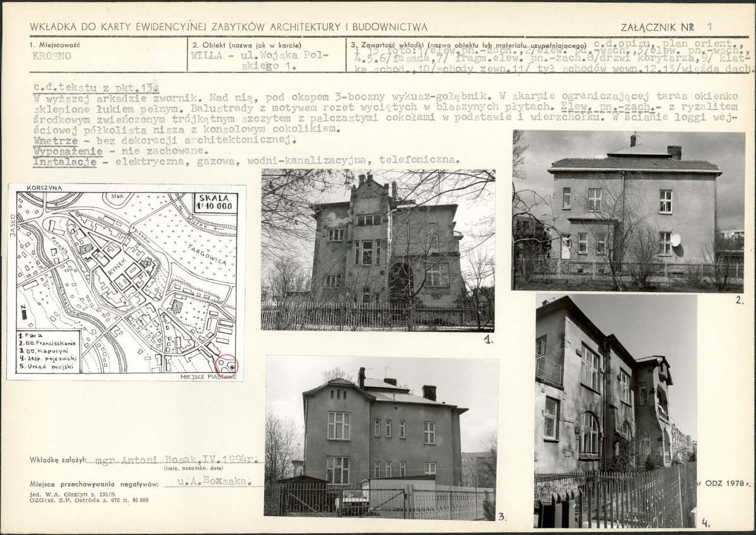756x535 pixels.
Task: Select the typed locality 'KROSNO'
Action: coord(52,55)
